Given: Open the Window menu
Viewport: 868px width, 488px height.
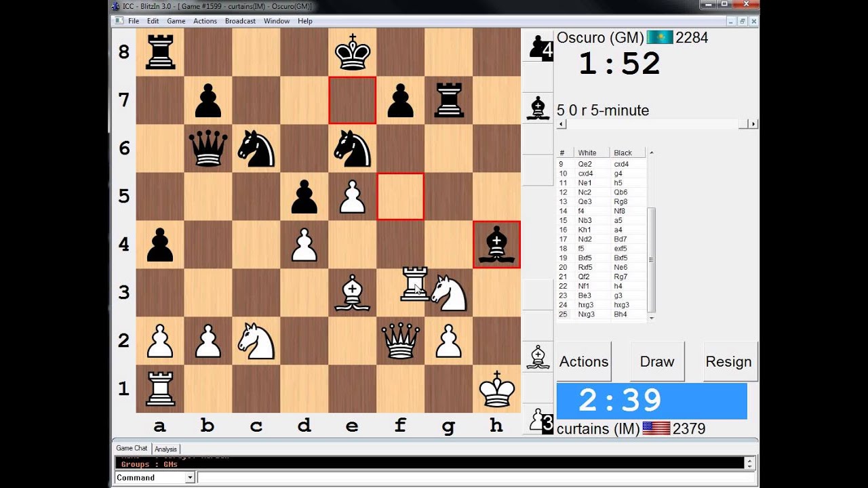Looking at the screenshot, I should pos(277,21).
